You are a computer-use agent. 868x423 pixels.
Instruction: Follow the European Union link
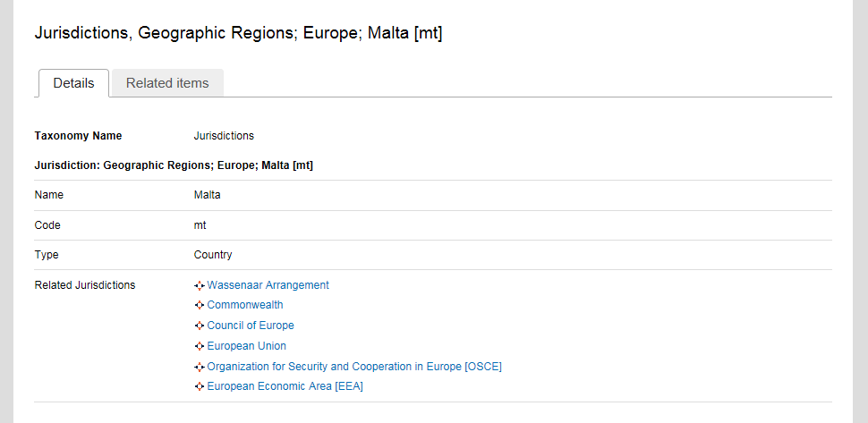[x=246, y=346]
